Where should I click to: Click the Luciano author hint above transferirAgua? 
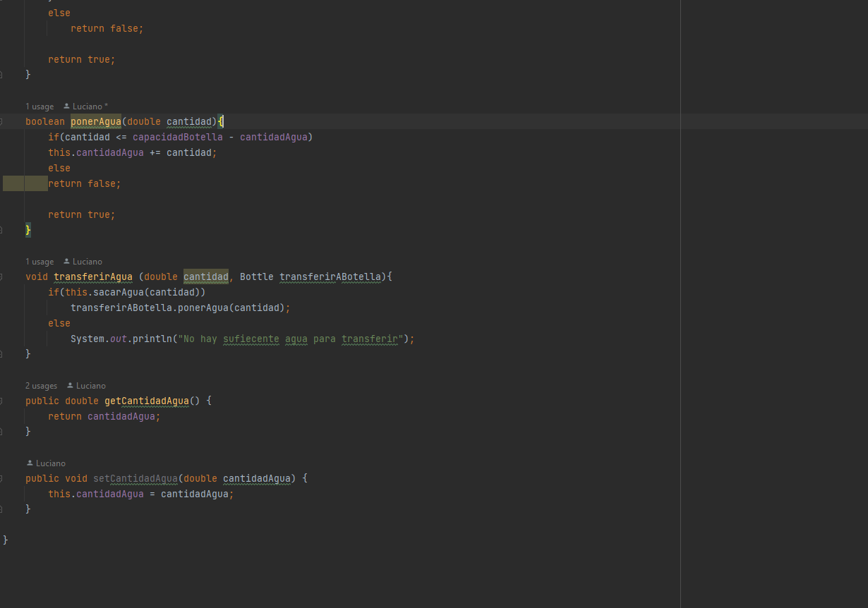point(83,262)
